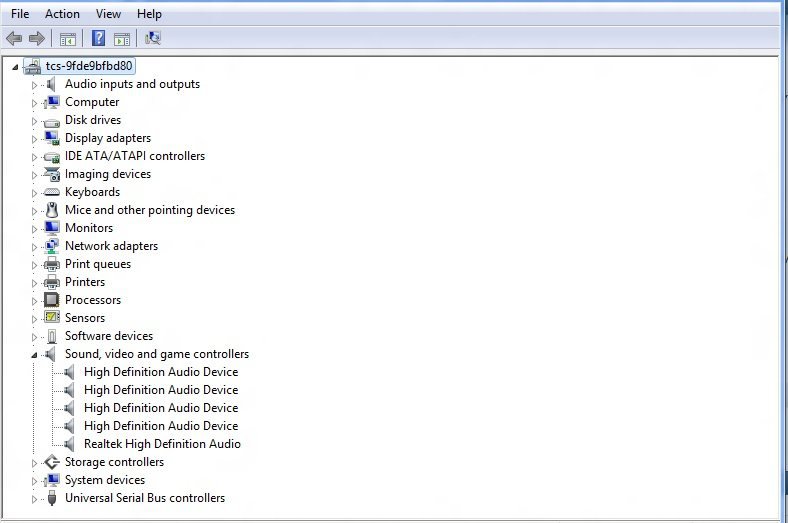Click the Back arrow toolbar button
Image resolution: width=788 pixels, height=523 pixels.
14,39
